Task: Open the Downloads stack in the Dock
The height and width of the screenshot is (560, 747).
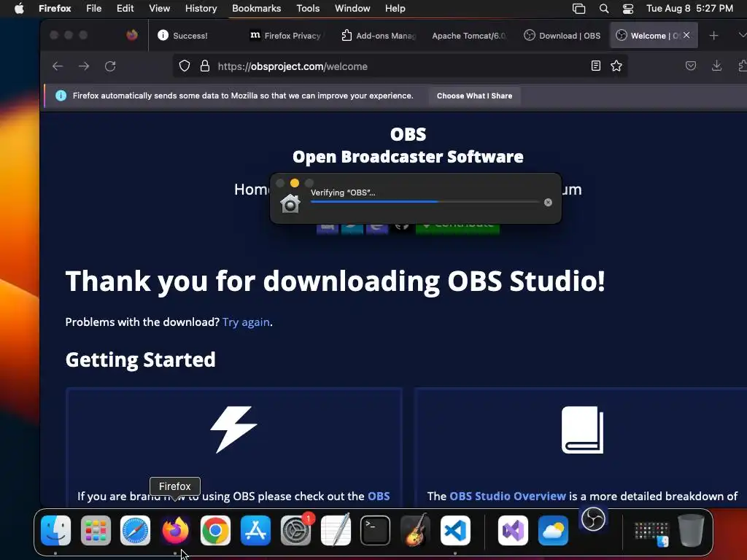Action: pos(651,533)
